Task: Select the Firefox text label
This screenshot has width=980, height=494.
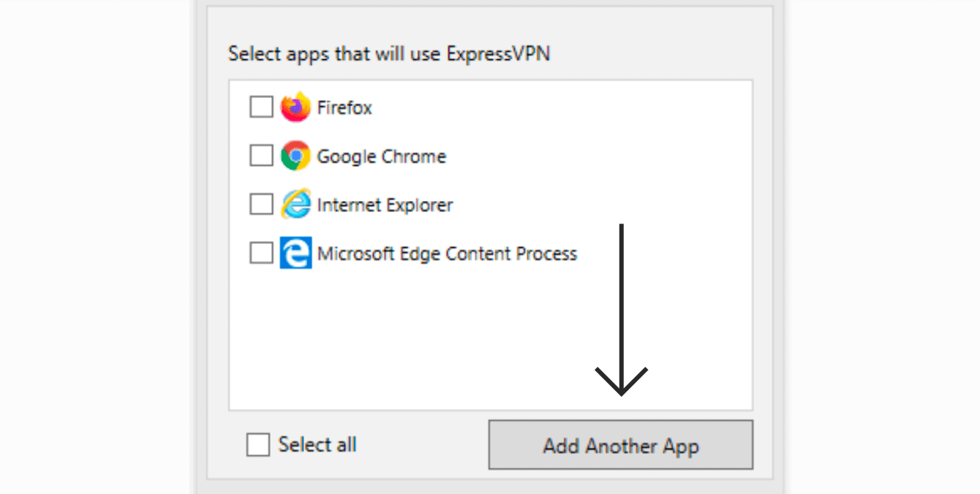Action: 344,108
